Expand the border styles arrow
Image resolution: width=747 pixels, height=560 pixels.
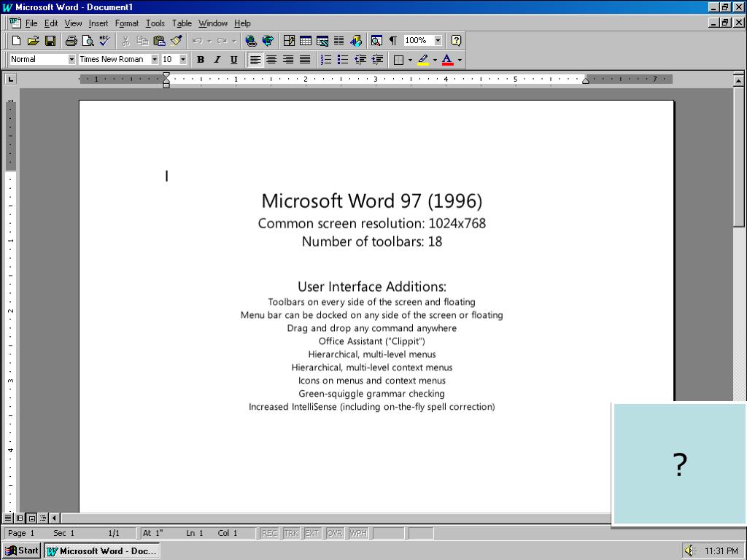coord(410,60)
